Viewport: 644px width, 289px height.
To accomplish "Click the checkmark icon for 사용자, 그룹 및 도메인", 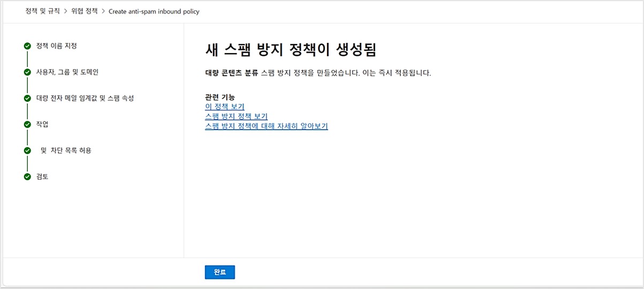I will (x=27, y=72).
